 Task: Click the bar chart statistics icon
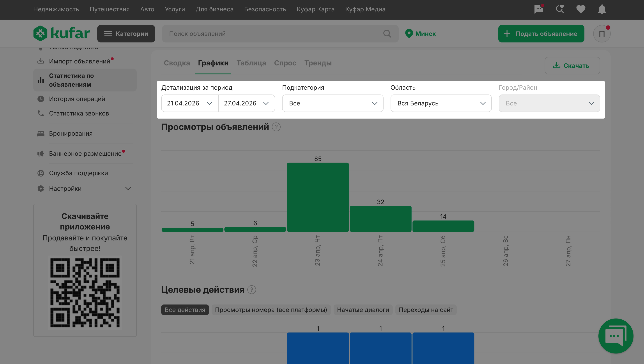point(41,80)
